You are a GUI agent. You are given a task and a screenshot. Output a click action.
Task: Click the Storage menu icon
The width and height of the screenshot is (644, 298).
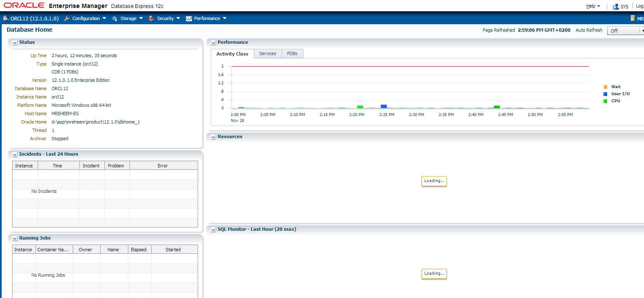click(x=115, y=18)
